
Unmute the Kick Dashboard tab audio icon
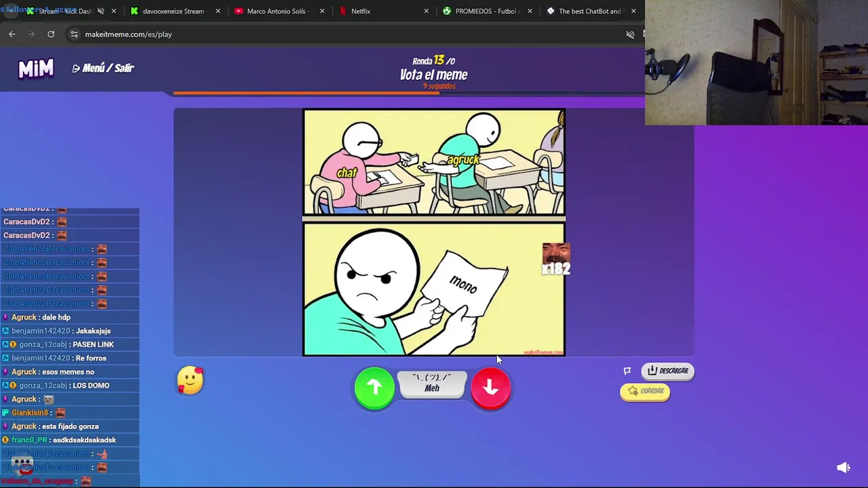click(x=100, y=11)
